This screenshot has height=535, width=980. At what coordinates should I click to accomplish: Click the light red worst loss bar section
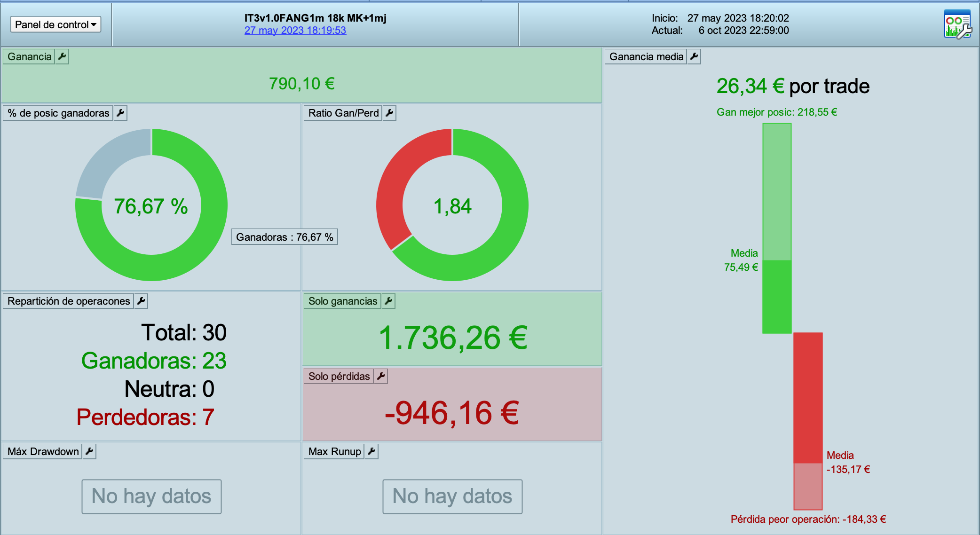click(808, 486)
